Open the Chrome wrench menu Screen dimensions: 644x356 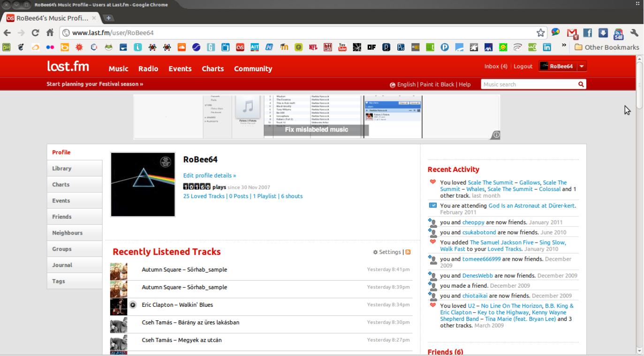(x=634, y=33)
